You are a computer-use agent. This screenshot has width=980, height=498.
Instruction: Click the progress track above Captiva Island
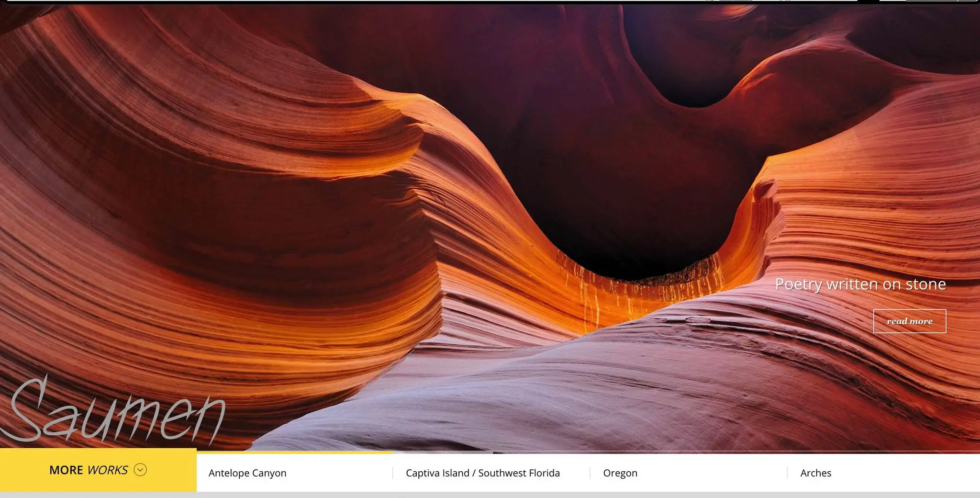pos(491,453)
